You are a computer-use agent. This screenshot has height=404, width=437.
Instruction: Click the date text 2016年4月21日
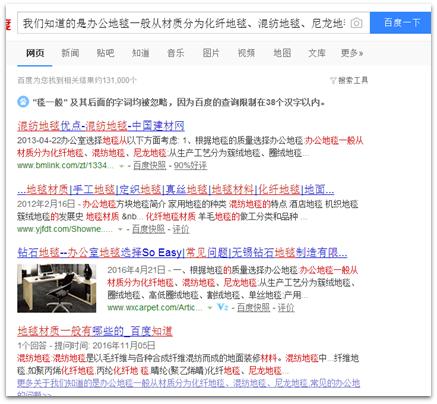[x=136, y=270]
